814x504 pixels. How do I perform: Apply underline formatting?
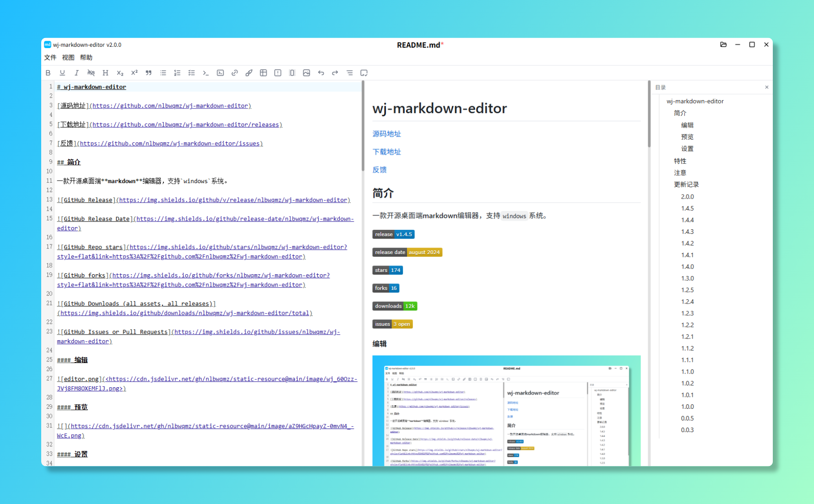point(62,73)
